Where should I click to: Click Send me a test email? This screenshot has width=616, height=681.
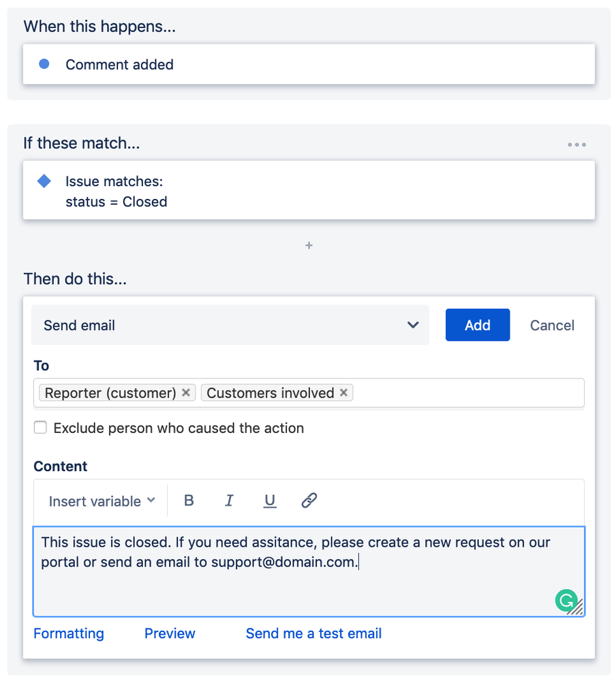click(313, 633)
